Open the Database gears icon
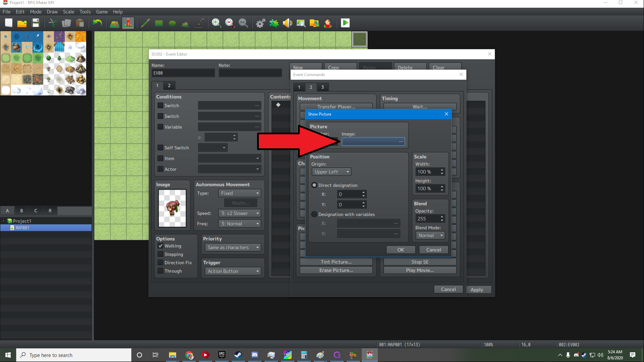The width and height of the screenshot is (644, 362). [260, 23]
